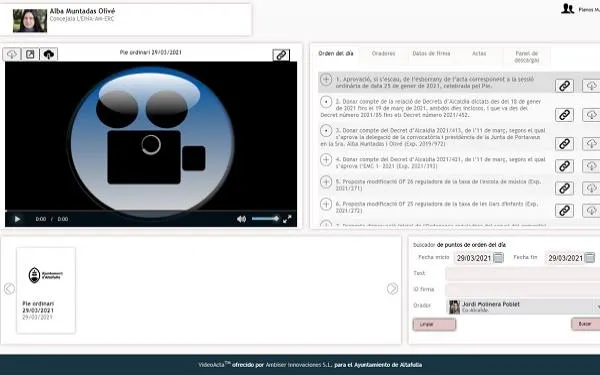Click the Limpiar button
This screenshot has height=375, width=600.
coord(434,324)
